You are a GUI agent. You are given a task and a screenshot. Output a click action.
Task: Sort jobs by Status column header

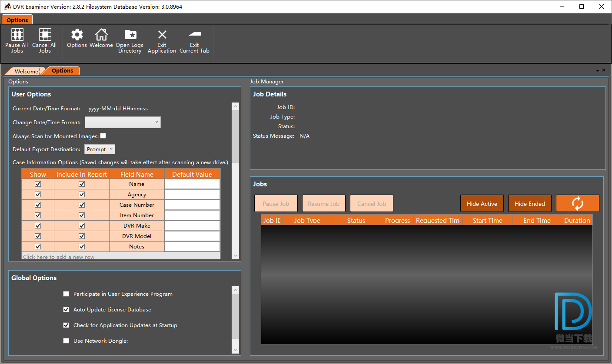[356, 220]
